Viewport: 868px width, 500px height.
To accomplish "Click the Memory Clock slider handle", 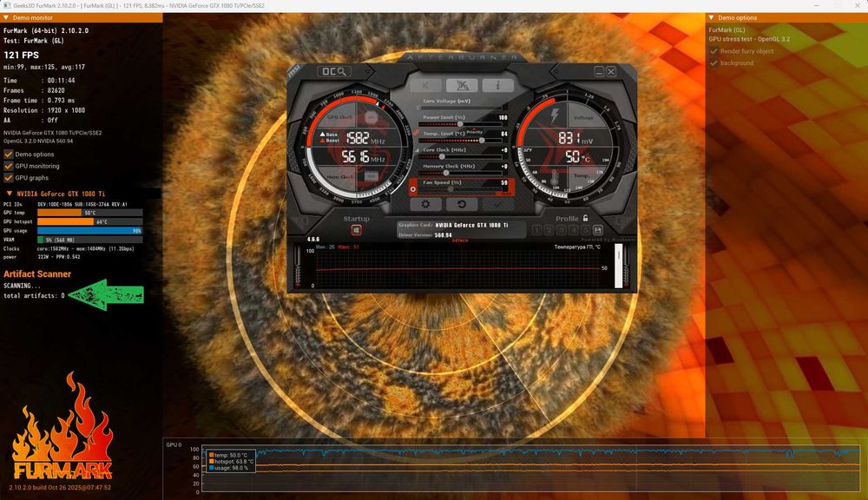I will click(x=446, y=173).
